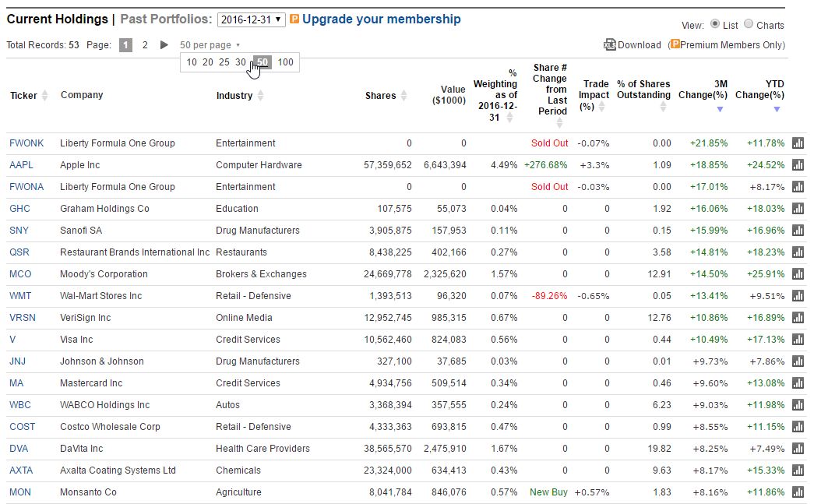Open the chart icon for VRSN row
Screen dimensions: 814x504
798,318
